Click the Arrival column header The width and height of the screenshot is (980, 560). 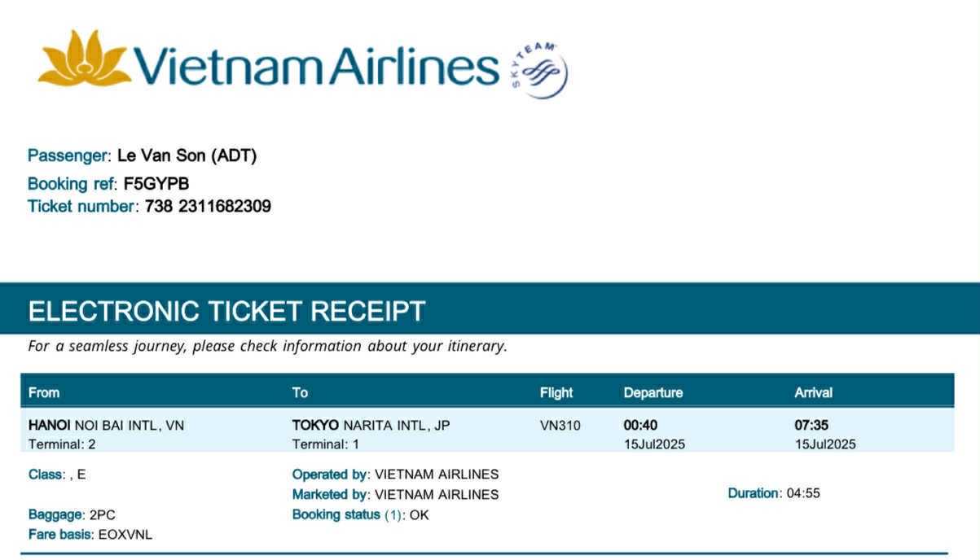point(813,392)
